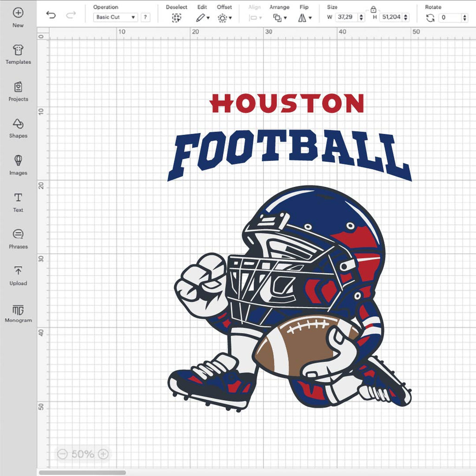The height and width of the screenshot is (476, 476).
Task: Click Deselect in the toolbar
Action: [177, 18]
